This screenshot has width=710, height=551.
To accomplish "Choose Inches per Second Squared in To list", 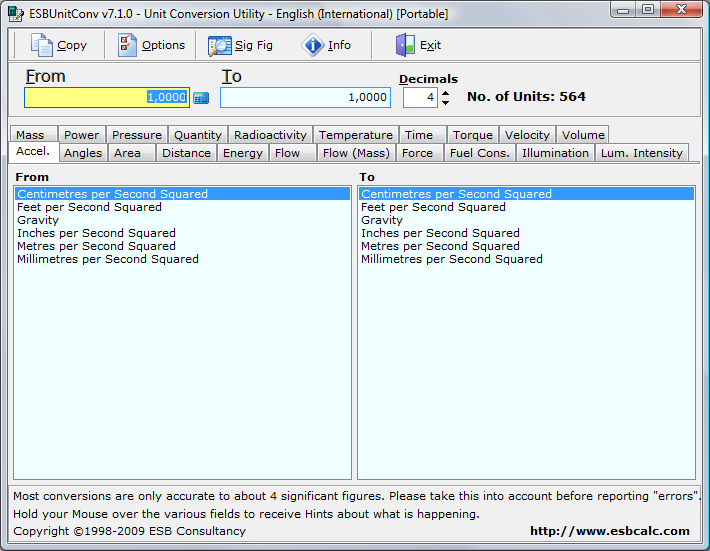I will 527,233.
